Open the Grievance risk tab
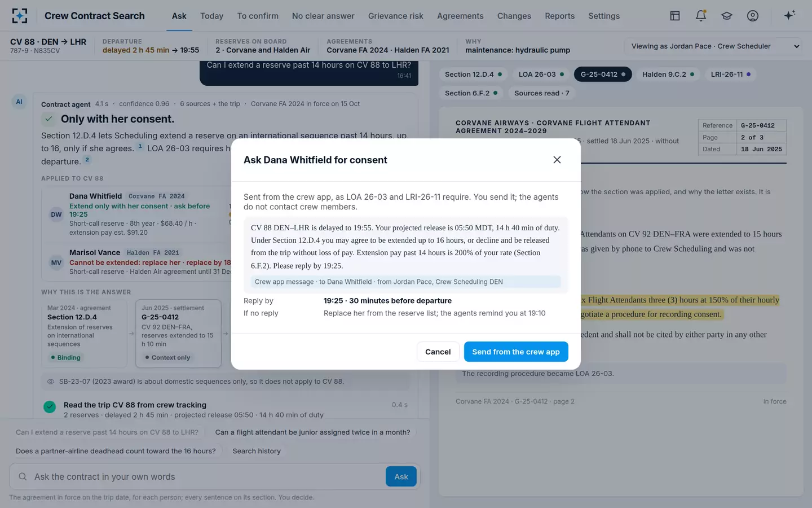This screenshot has height=508, width=812. coord(396,16)
